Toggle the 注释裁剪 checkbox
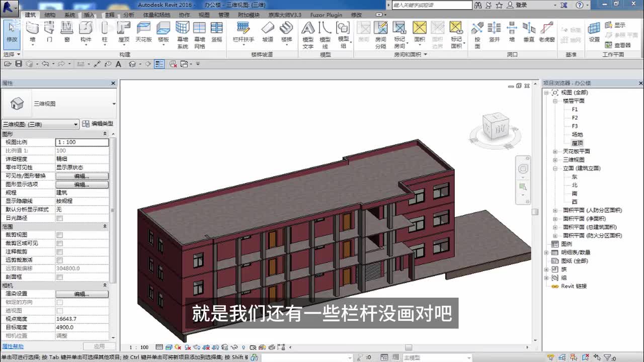Image resolution: width=644 pixels, height=362 pixels. click(60, 252)
